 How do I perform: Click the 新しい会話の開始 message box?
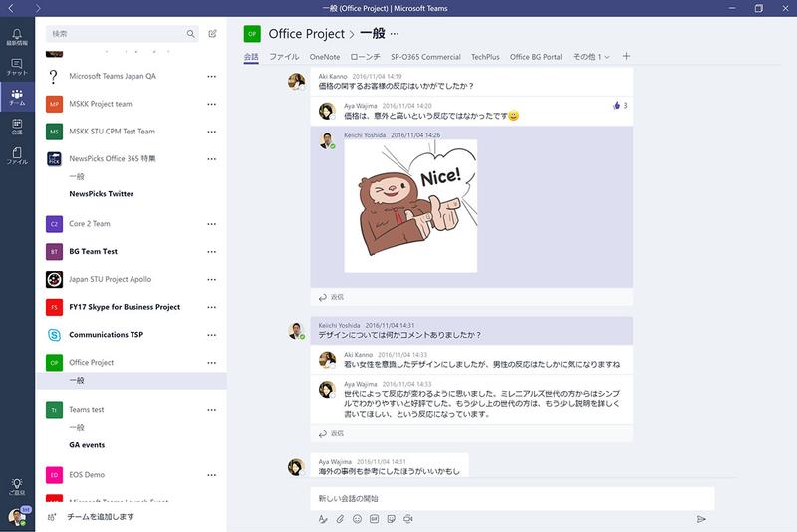[x=512, y=498]
